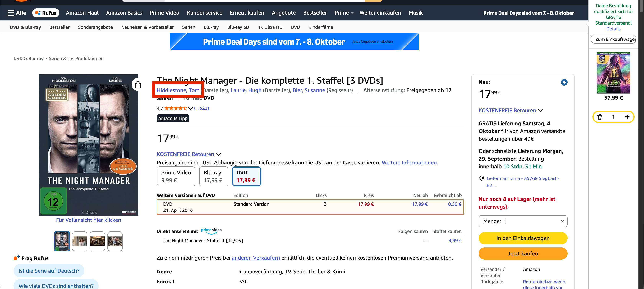Open the Menge quantity dropdown
The height and width of the screenshot is (289, 644).
[522, 221]
